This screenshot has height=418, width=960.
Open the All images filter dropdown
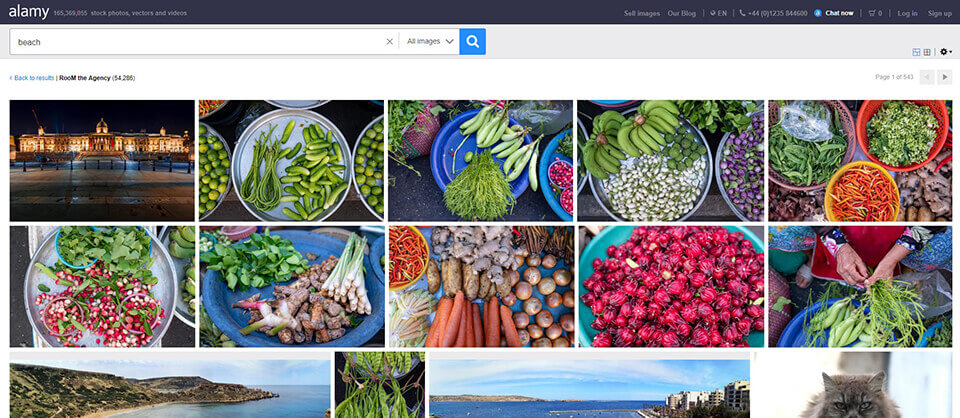point(430,41)
